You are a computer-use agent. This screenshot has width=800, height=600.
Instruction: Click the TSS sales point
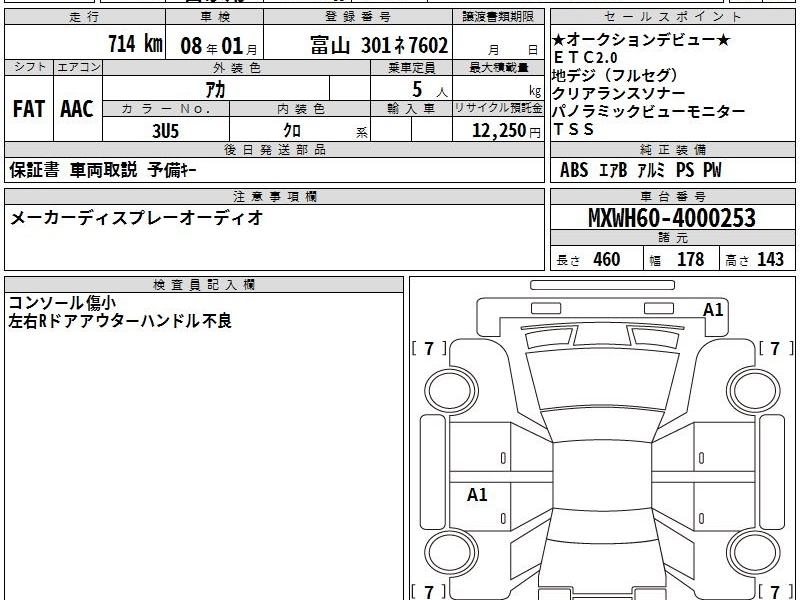pyautogui.click(x=573, y=129)
